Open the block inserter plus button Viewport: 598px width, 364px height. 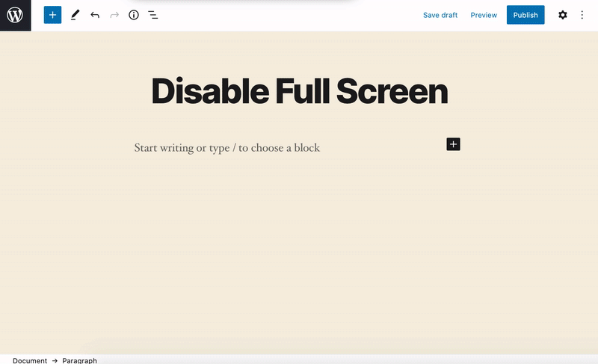click(x=52, y=15)
